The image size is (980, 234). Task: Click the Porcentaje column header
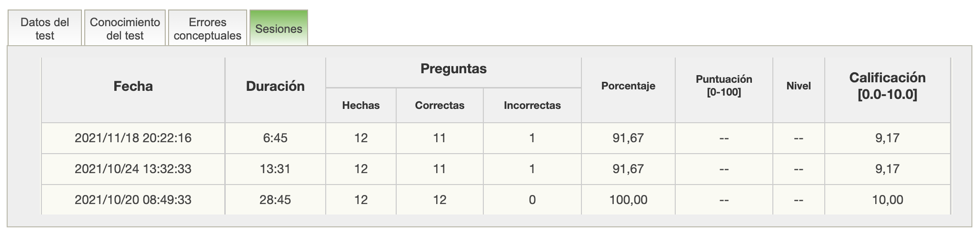(x=628, y=86)
